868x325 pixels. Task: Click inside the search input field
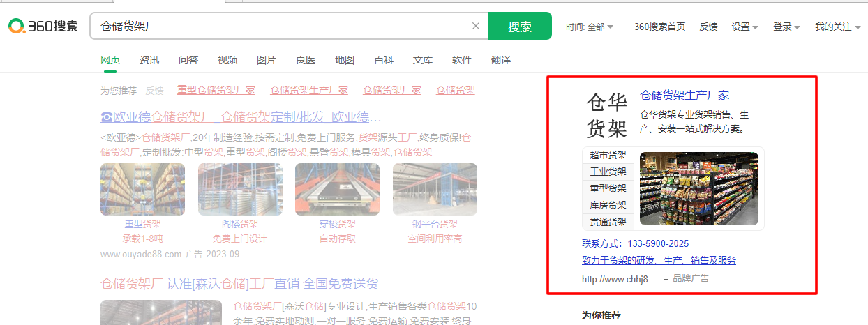[279, 27]
